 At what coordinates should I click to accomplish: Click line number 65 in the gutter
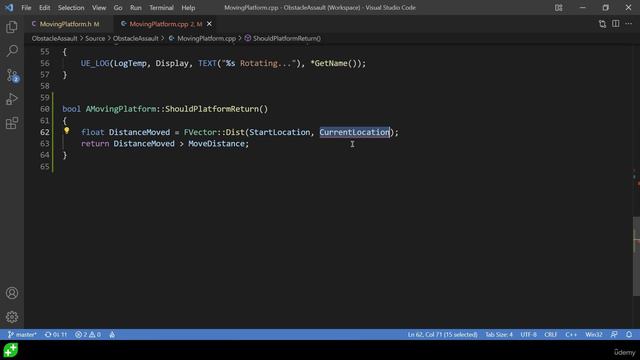pyautogui.click(x=44, y=167)
